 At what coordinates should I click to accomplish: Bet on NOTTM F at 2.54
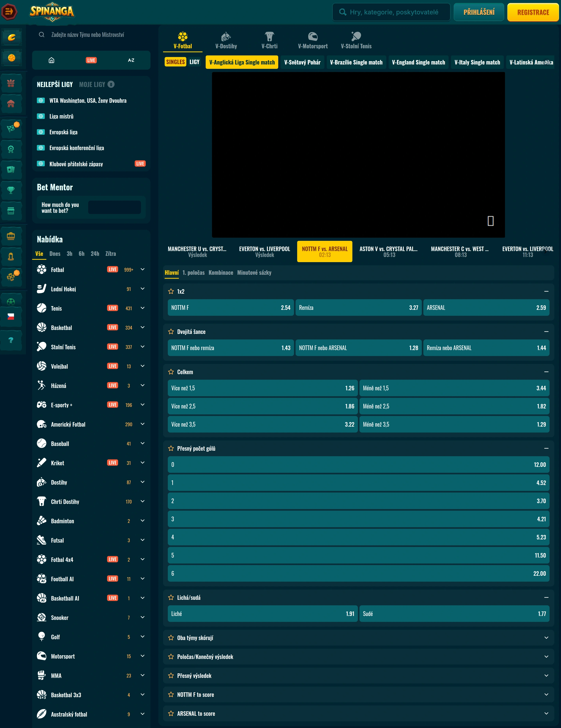tap(231, 308)
